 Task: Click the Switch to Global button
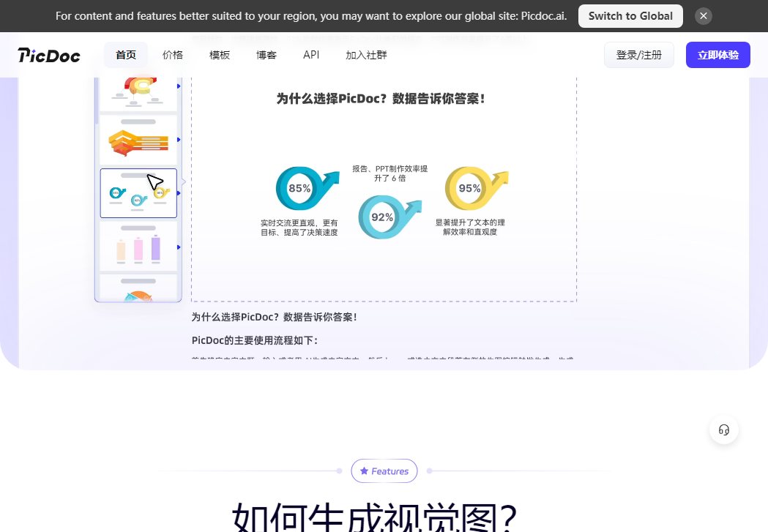pos(630,16)
